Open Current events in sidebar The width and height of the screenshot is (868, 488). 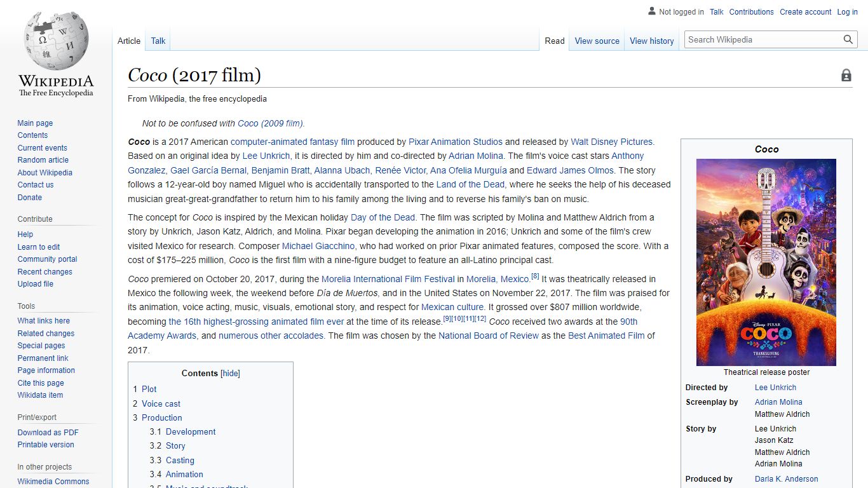[42, 148]
